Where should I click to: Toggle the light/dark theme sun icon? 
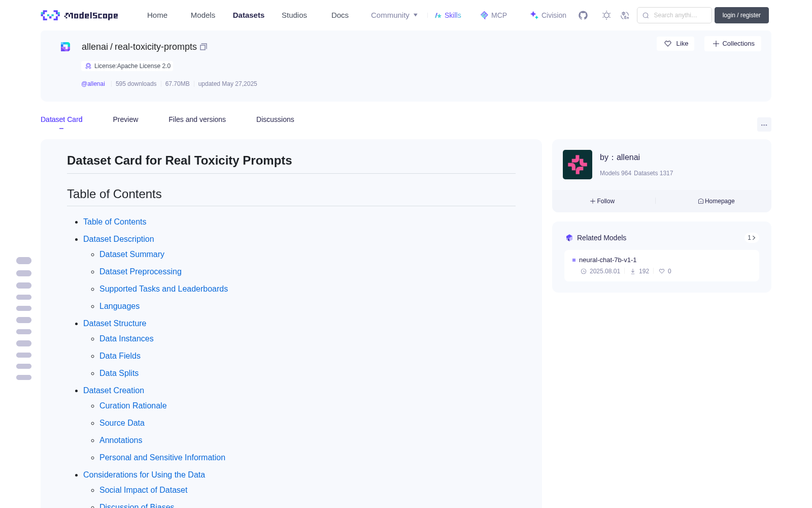coord(606,15)
